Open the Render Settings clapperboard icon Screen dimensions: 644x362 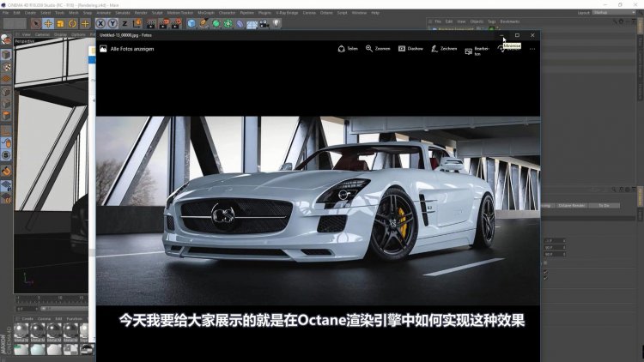click(176, 24)
